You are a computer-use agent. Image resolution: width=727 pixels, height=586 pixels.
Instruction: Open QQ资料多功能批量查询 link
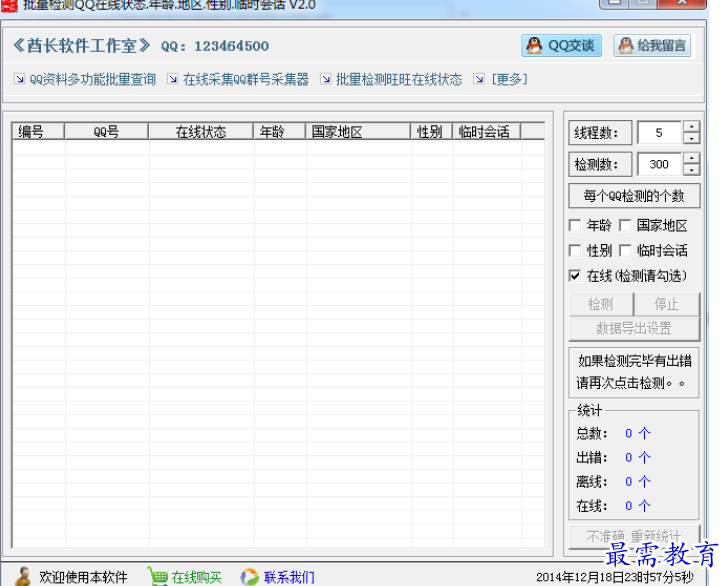[92, 79]
